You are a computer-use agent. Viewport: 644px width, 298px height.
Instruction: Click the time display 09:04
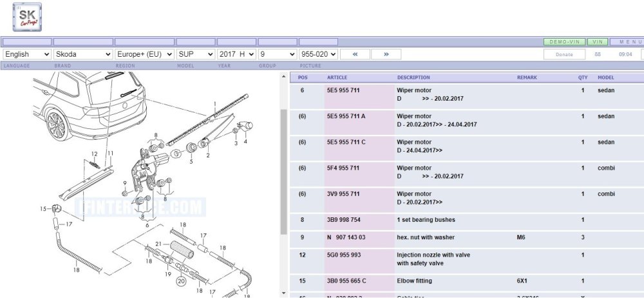point(625,54)
